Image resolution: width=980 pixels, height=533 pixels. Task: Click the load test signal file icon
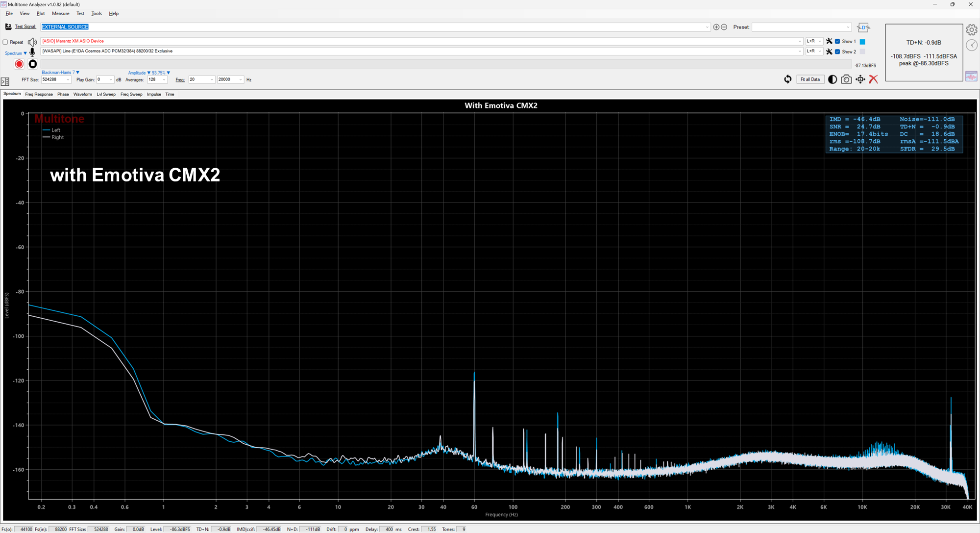point(8,26)
